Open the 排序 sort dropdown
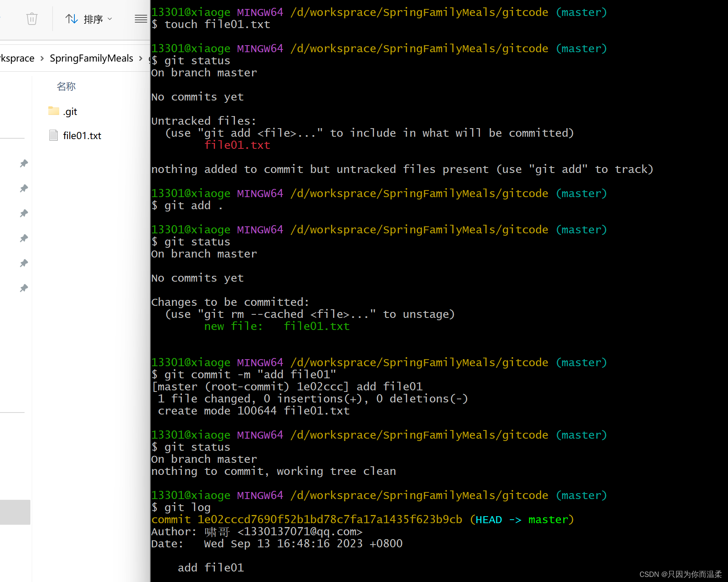The width and height of the screenshot is (728, 582). coord(88,19)
